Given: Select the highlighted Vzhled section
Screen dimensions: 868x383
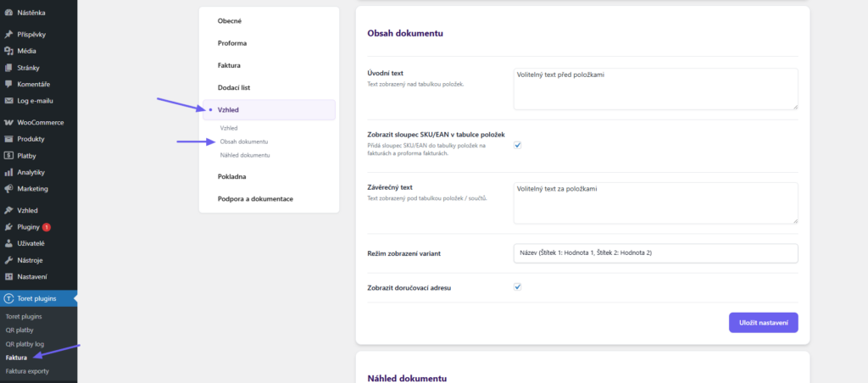Looking at the screenshot, I should pyautogui.click(x=269, y=109).
